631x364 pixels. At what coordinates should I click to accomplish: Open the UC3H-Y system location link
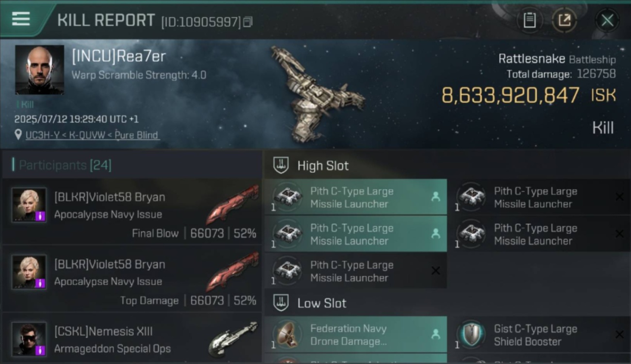92,135
